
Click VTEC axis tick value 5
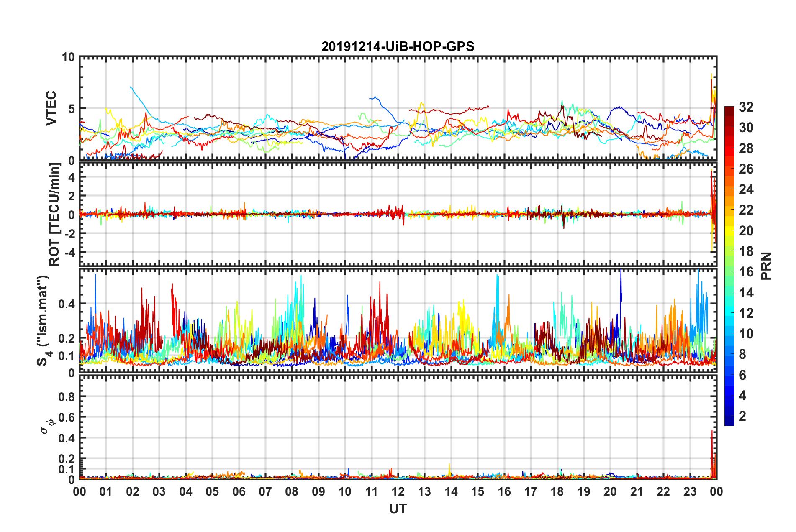click(72, 109)
